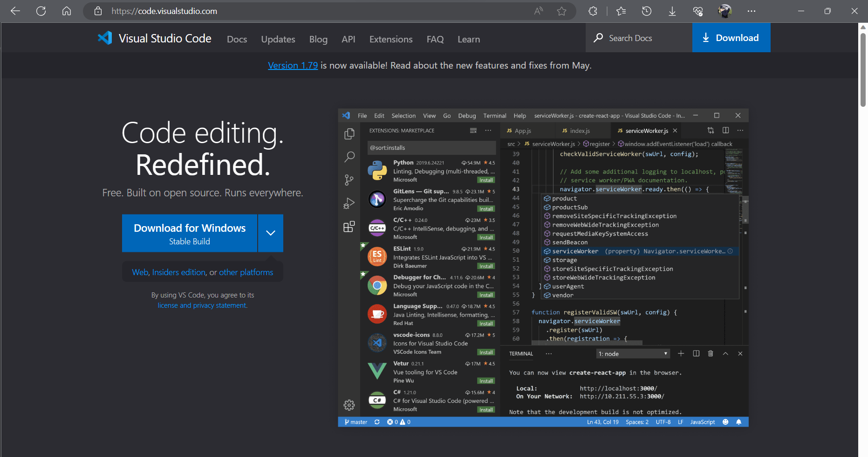Image resolution: width=868 pixels, height=457 pixels.
Task: Open browser settings and more menu
Action: [x=752, y=11]
